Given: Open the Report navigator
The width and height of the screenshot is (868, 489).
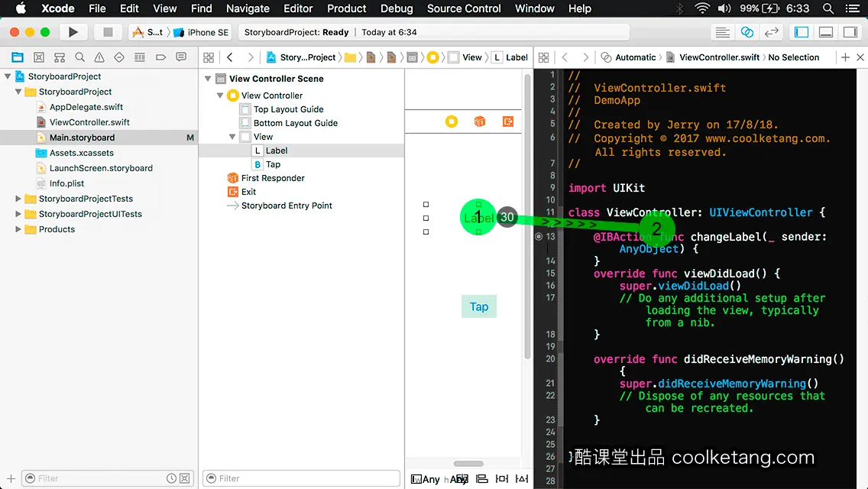Looking at the screenshot, I should (181, 57).
